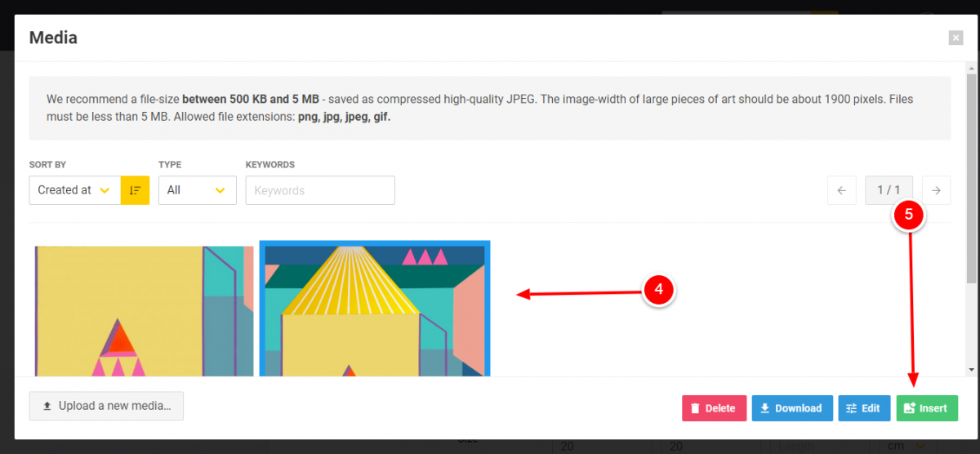Screen dimensions: 980x454
Task: Open the Sort By Created at dropdown
Action: point(75,190)
